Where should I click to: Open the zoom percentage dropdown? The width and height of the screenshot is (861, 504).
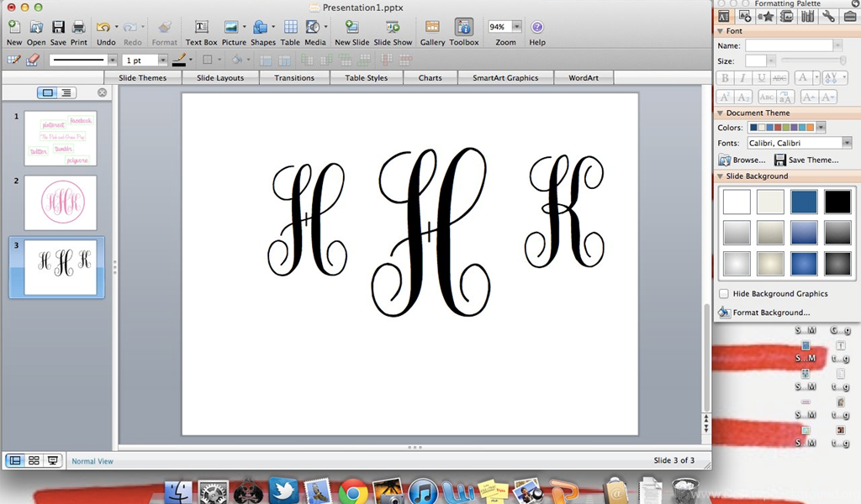pos(516,27)
